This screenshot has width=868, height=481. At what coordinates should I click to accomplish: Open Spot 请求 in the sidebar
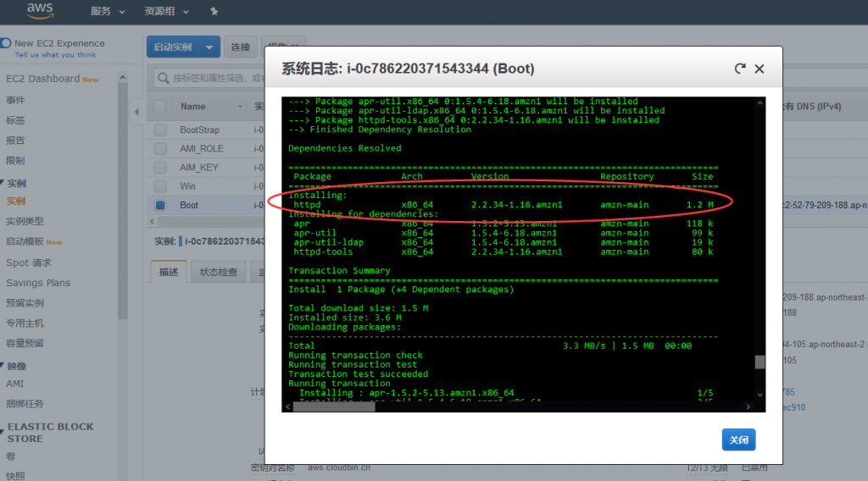[x=28, y=263]
